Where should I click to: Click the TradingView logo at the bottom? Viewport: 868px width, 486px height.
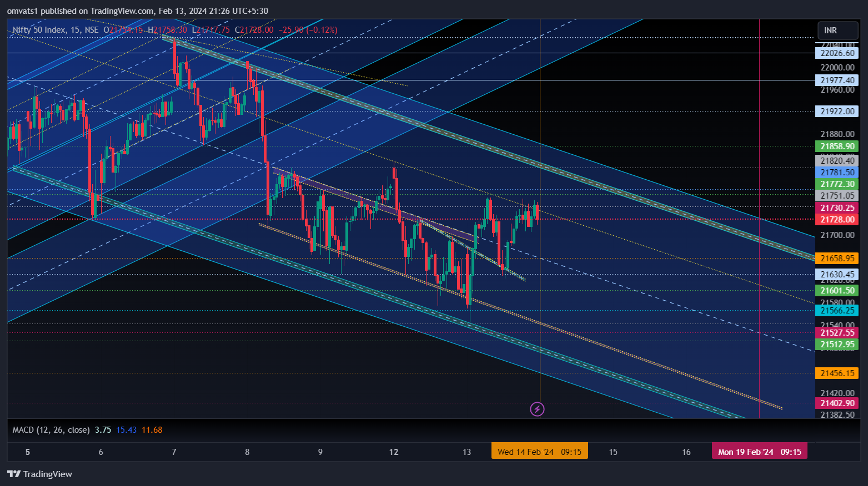[x=39, y=474]
